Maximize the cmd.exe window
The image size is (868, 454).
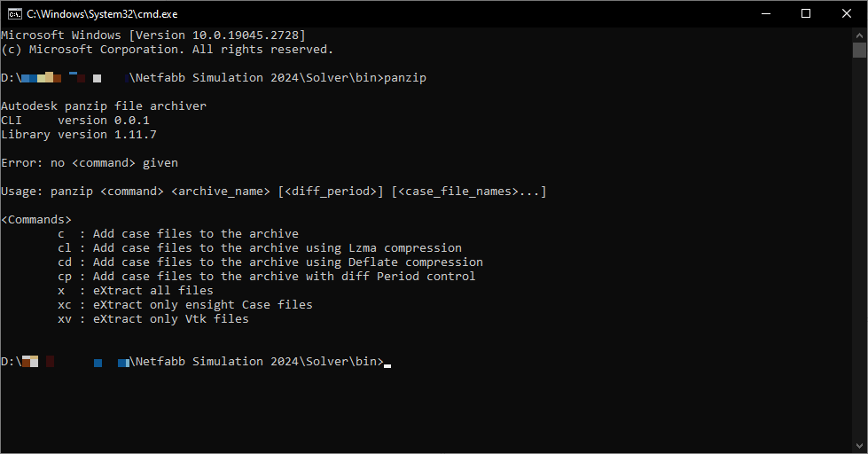coord(806,13)
